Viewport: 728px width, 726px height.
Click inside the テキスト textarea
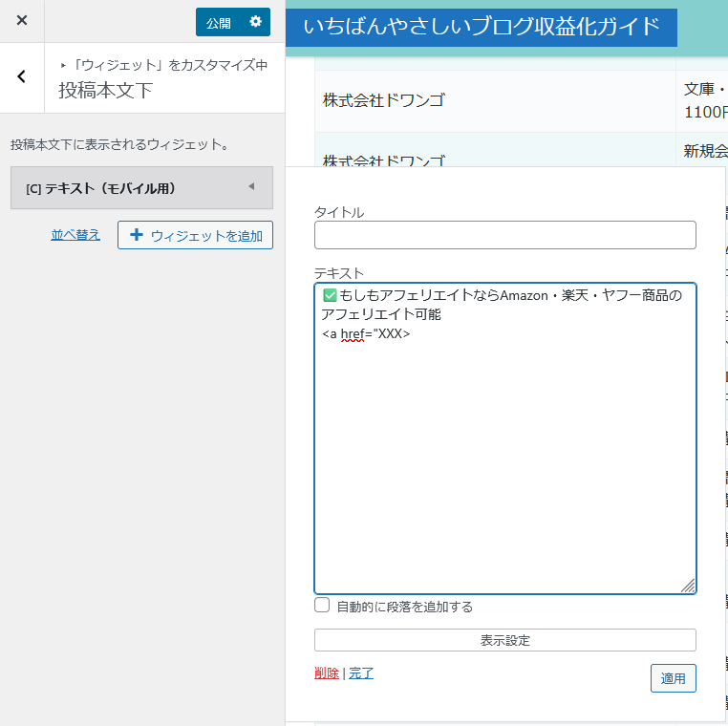click(x=504, y=459)
